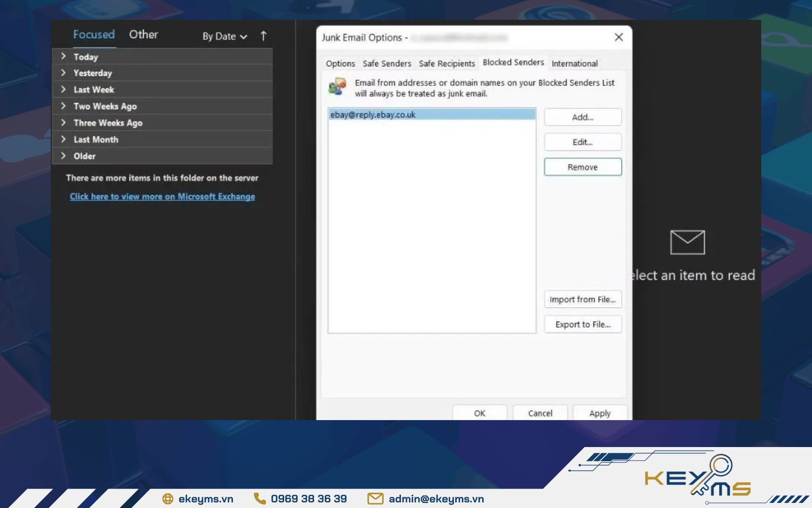
Task: Click the Add... button for blocked senders
Action: click(x=583, y=117)
